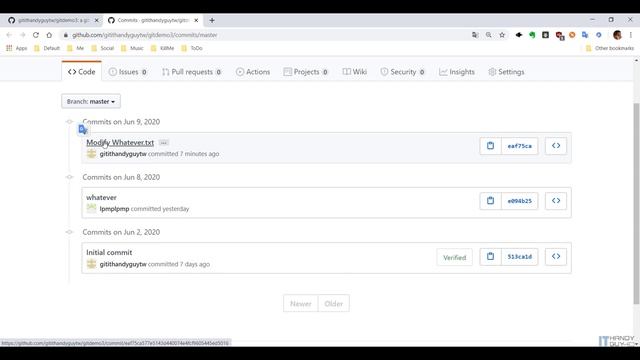Copy full SHA for commit 513ca1d
The width and height of the screenshot is (640, 360).
[490, 257]
